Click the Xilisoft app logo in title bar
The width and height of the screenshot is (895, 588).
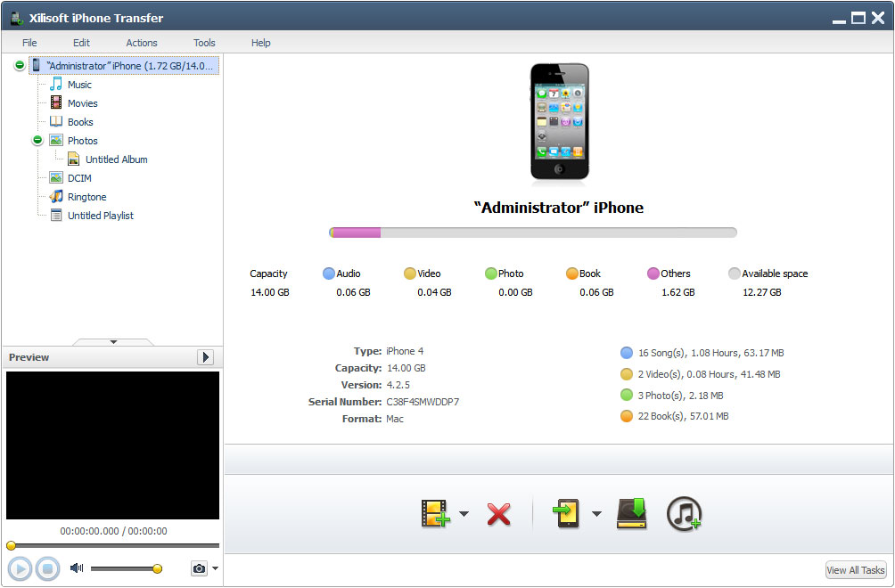[17, 18]
